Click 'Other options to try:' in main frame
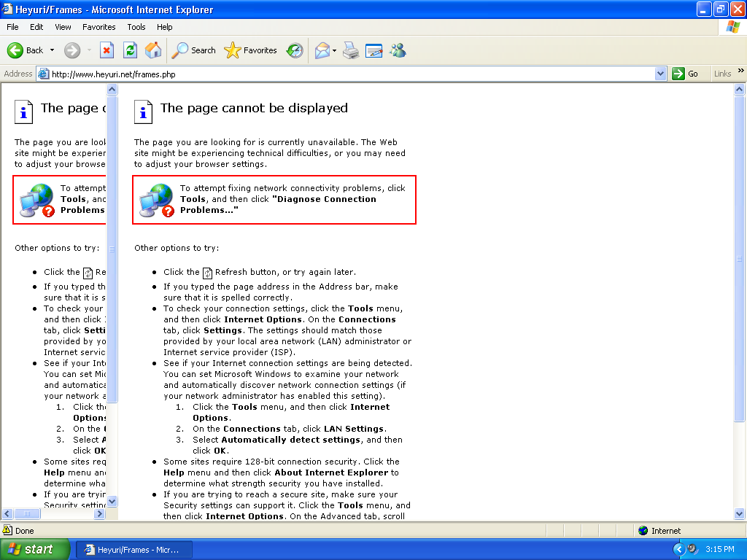This screenshot has width=747, height=560. click(x=177, y=248)
